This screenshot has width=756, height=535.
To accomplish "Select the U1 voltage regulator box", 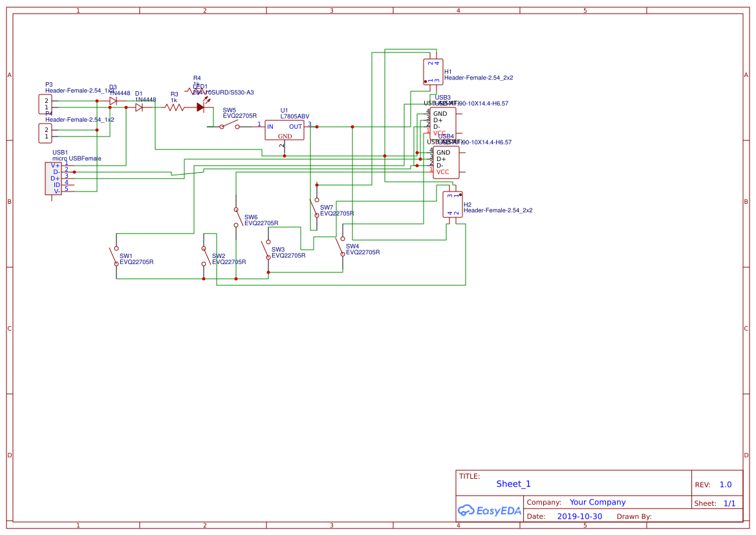I will click(x=285, y=130).
